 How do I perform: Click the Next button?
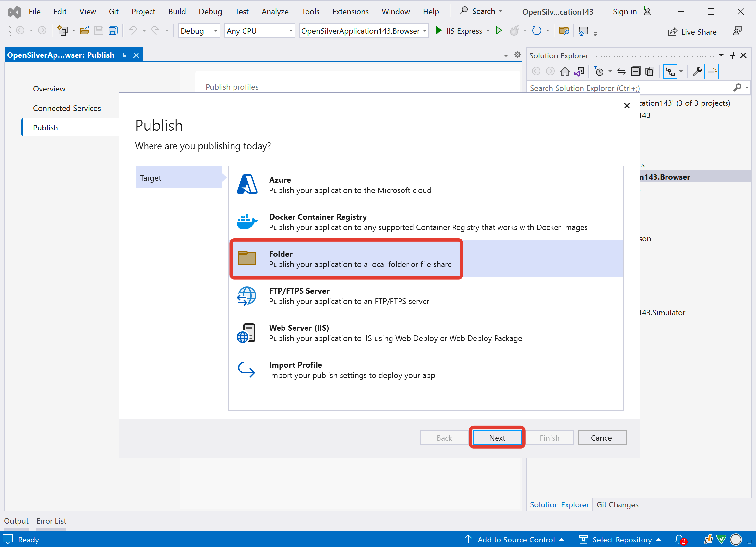(497, 437)
